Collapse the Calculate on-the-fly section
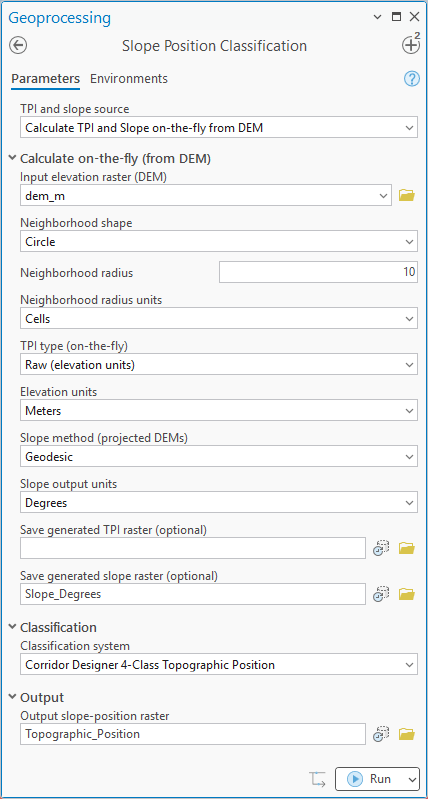Image resolution: width=428 pixels, height=799 pixels. click(12, 158)
